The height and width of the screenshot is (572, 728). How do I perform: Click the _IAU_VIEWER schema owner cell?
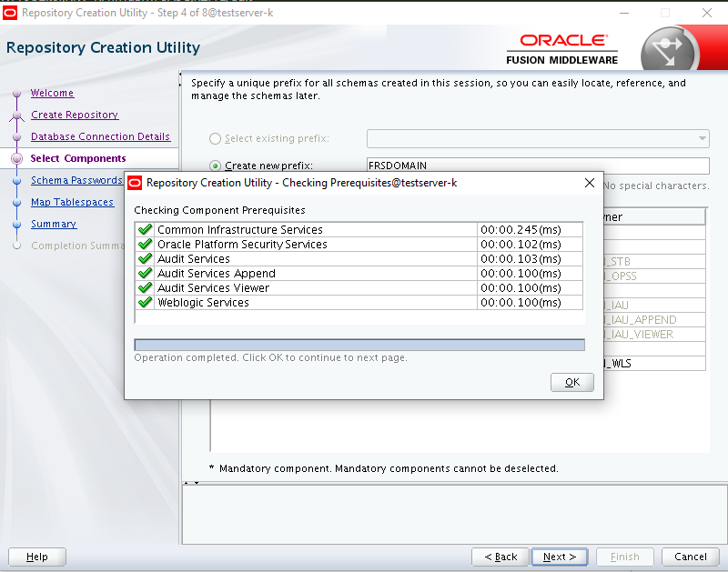(x=654, y=334)
